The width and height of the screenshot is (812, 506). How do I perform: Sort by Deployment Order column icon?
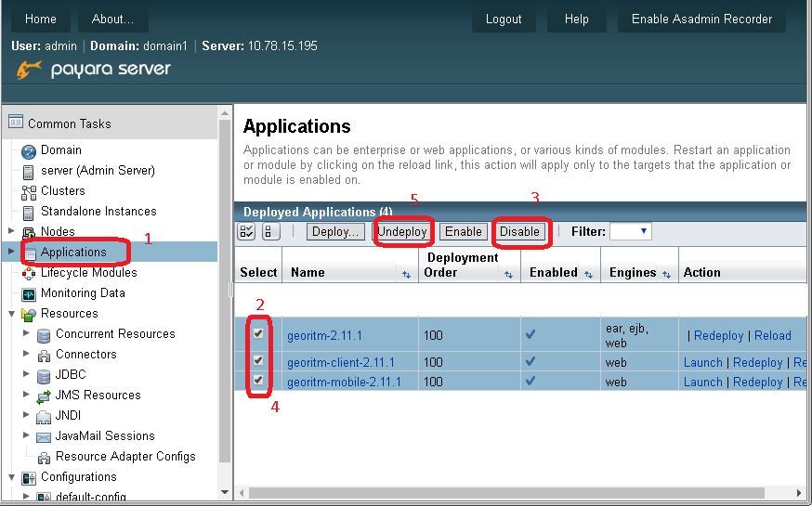tap(508, 275)
